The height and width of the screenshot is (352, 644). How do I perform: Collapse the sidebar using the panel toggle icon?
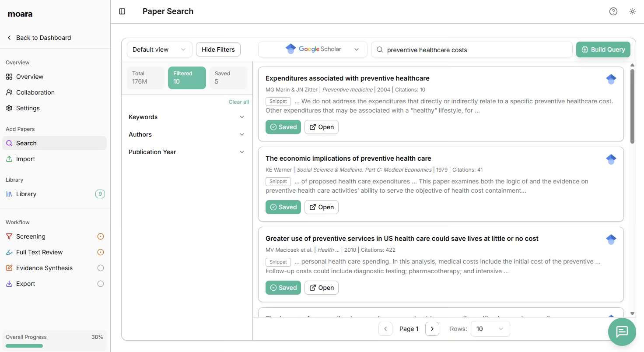122,11
